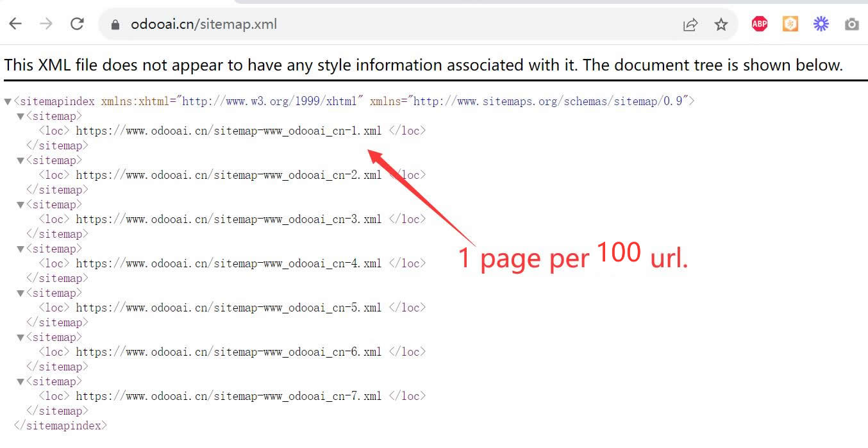Click the camera screenshot extension icon
The width and height of the screenshot is (868, 448).
851,24
